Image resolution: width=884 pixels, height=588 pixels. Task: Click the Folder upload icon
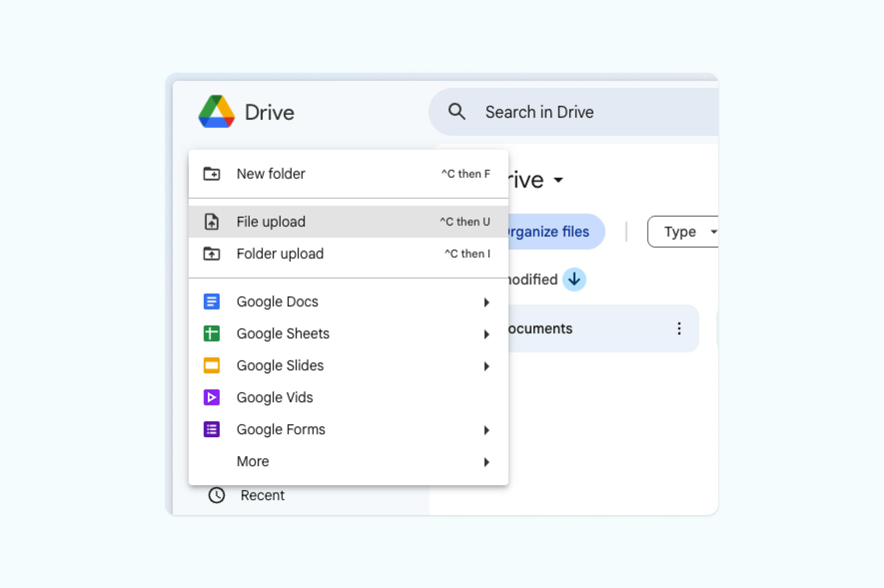click(212, 254)
